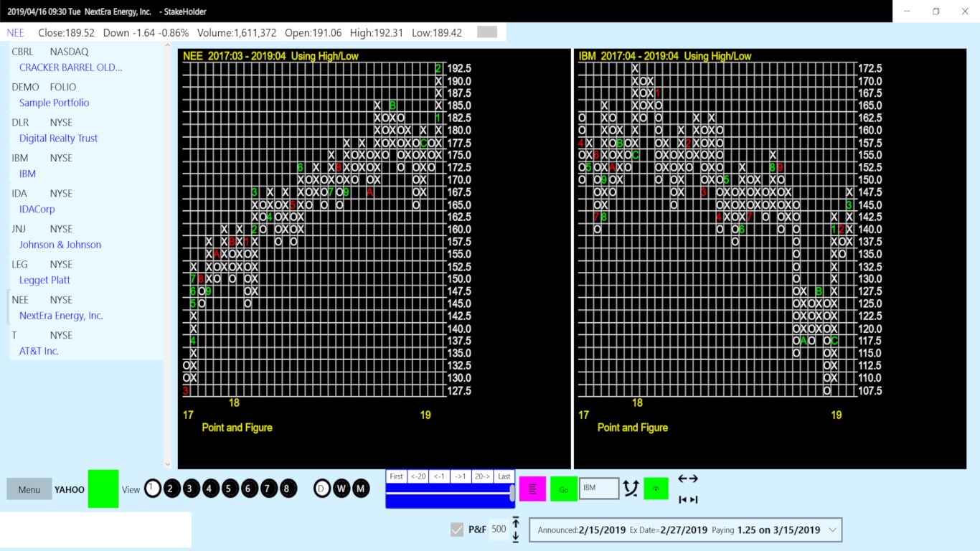Click Point and Figure label under IBM chart
This screenshot has height=551, width=980.
pyautogui.click(x=633, y=428)
